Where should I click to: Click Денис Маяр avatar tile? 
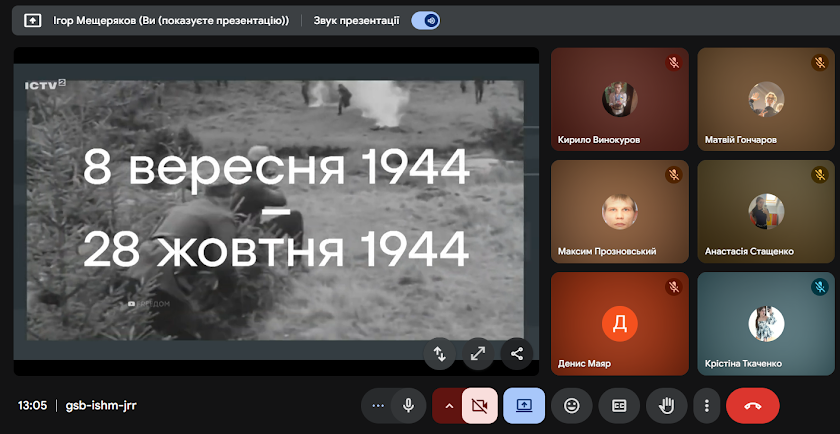(619, 323)
